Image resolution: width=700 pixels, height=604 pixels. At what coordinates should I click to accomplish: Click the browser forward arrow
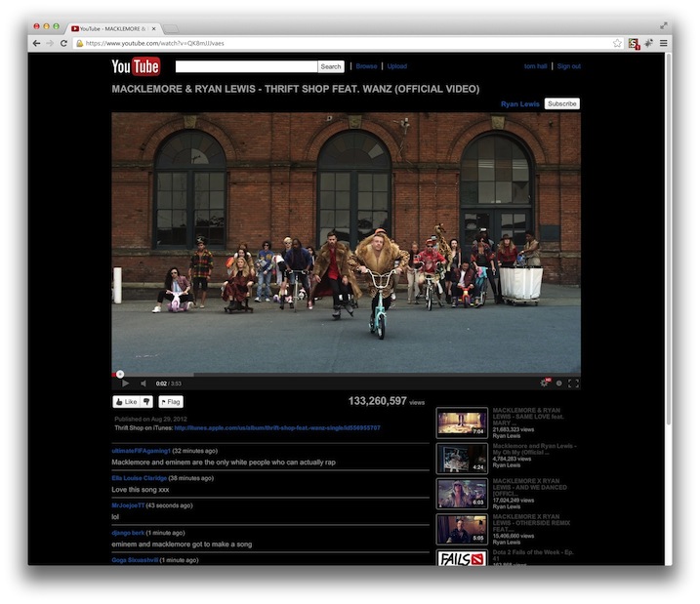pyautogui.click(x=50, y=43)
